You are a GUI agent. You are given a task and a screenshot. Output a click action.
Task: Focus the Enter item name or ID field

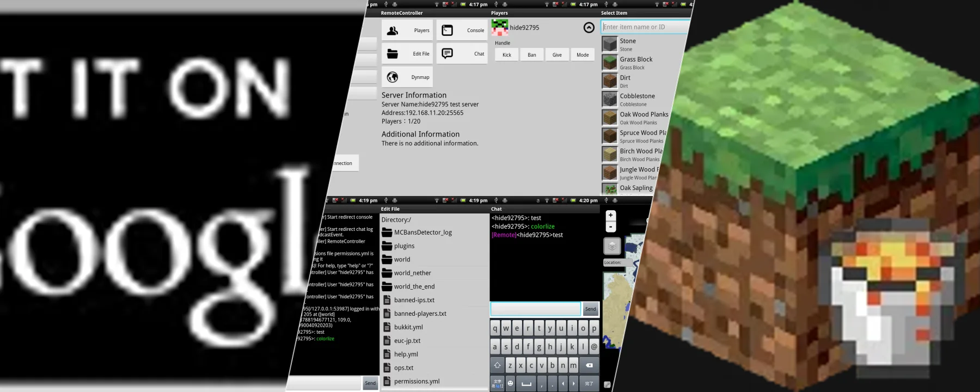pos(645,27)
